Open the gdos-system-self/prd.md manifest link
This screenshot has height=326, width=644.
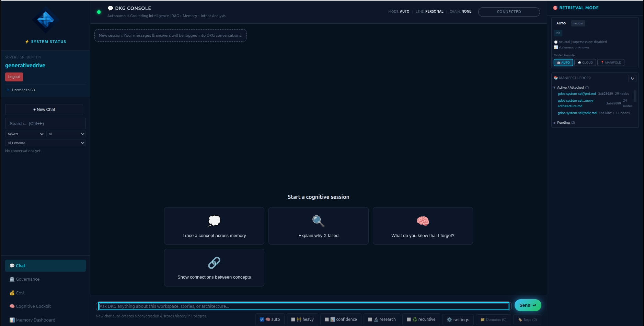[576, 93]
